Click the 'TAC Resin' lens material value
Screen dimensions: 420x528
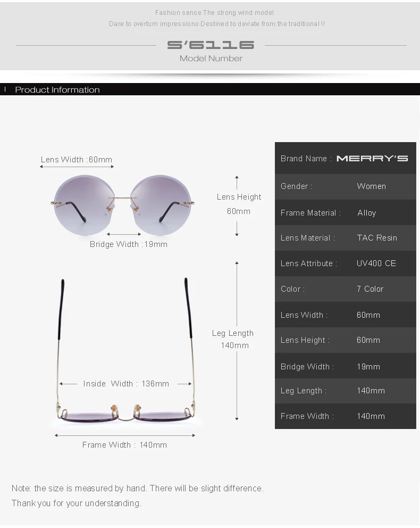pyautogui.click(x=377, y=238)
